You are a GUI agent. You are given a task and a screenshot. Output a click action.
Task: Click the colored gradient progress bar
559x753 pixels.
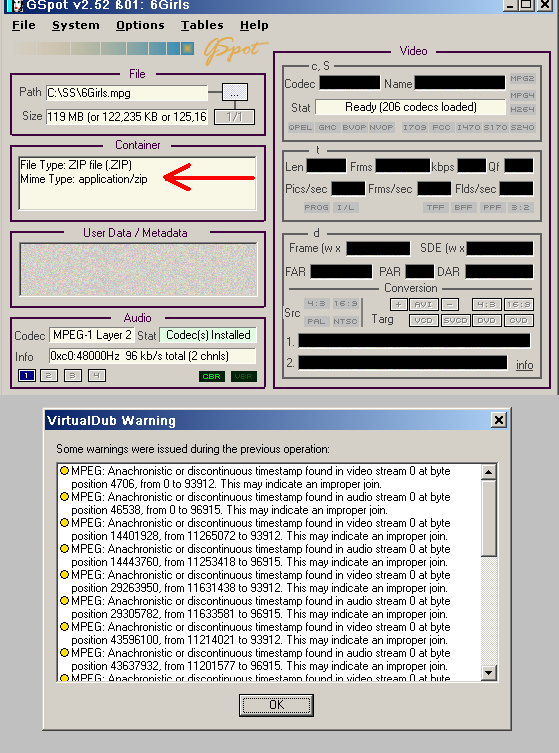(103, 49)
